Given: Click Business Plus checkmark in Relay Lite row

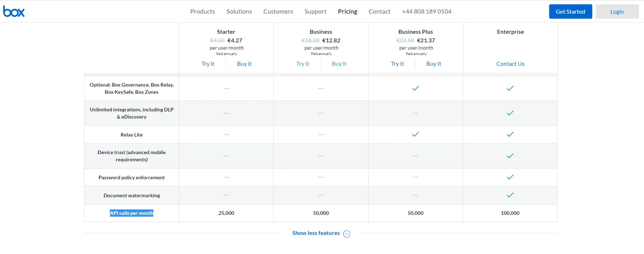Looking at the screenshot, I should coord(416,134).
